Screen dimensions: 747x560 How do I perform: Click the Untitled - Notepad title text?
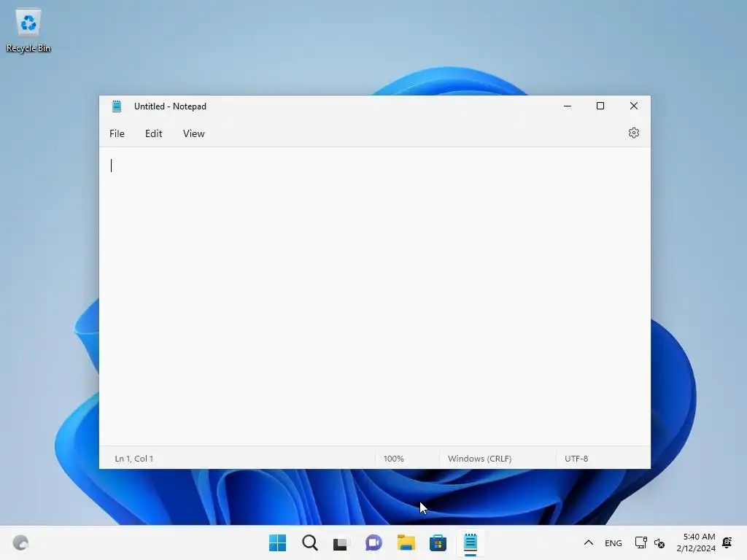pos(170,106)
